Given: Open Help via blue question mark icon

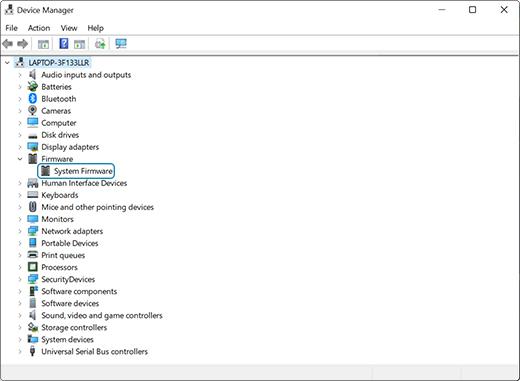Looking at the screenshot, I should coord(64,44).
